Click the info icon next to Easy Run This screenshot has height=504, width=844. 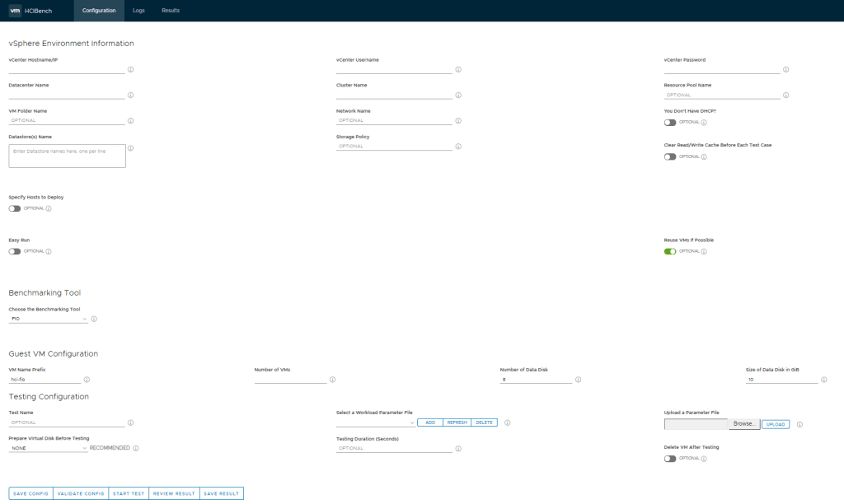pos(48,251)
